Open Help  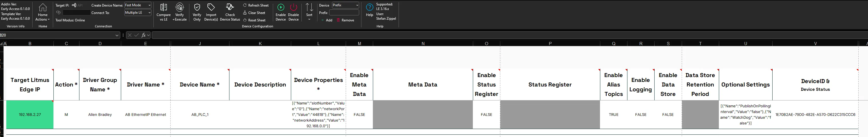(x=369, y=10)
